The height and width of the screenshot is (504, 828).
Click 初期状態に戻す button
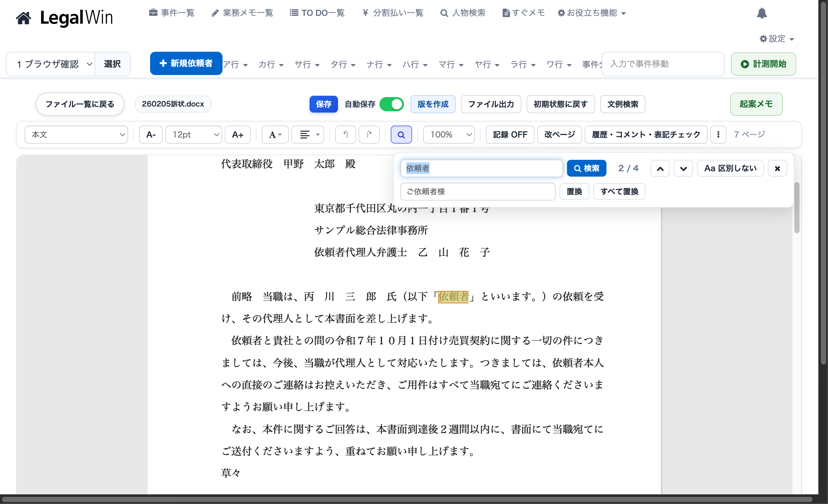point(561,104)
